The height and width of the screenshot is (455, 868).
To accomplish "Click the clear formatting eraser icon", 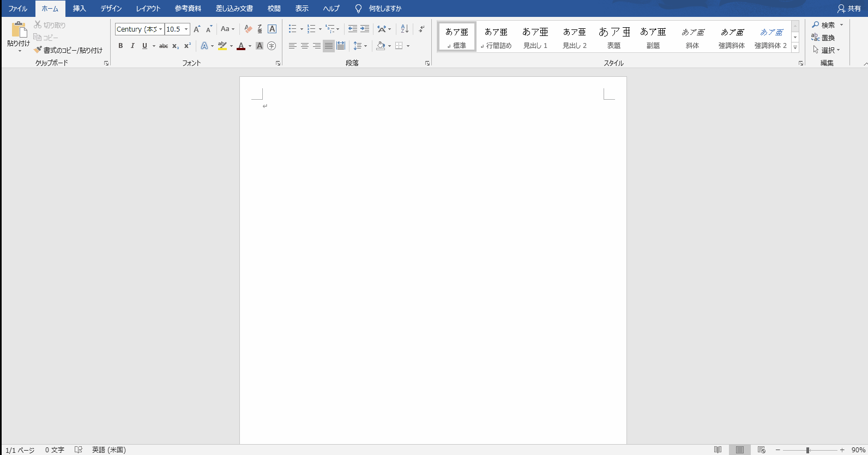I will click(x=248, y=29).
